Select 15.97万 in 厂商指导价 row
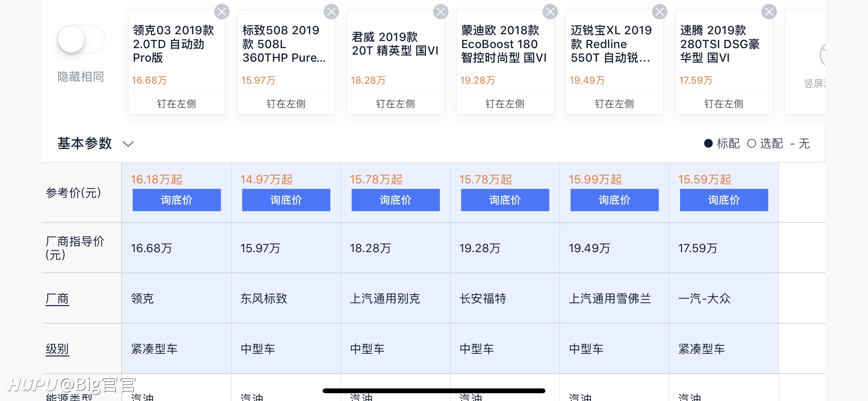 [261, 248]
